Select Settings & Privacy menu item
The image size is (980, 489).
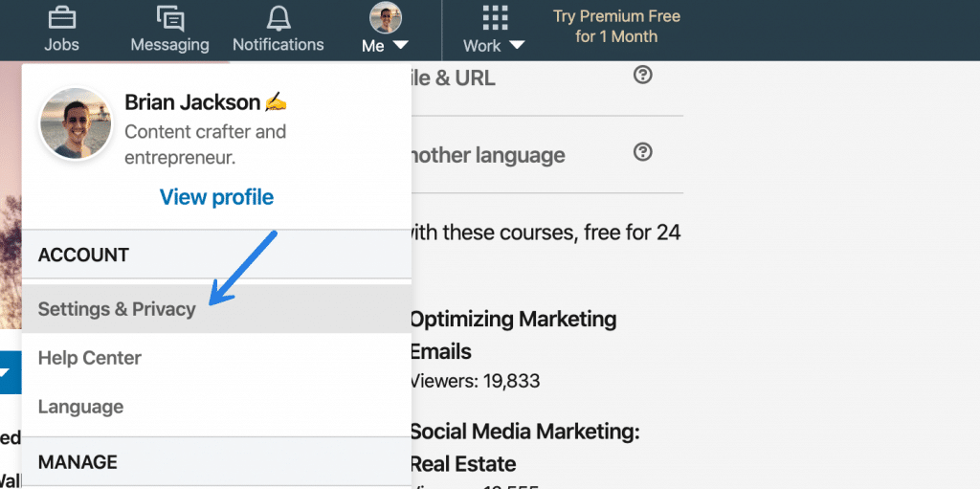point(216,309)
